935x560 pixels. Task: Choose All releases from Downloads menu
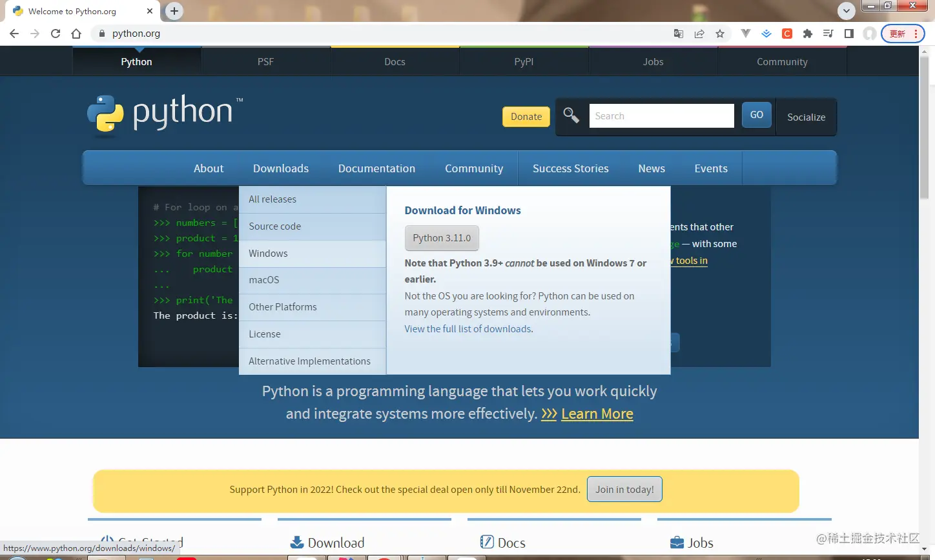pos(313,199)
